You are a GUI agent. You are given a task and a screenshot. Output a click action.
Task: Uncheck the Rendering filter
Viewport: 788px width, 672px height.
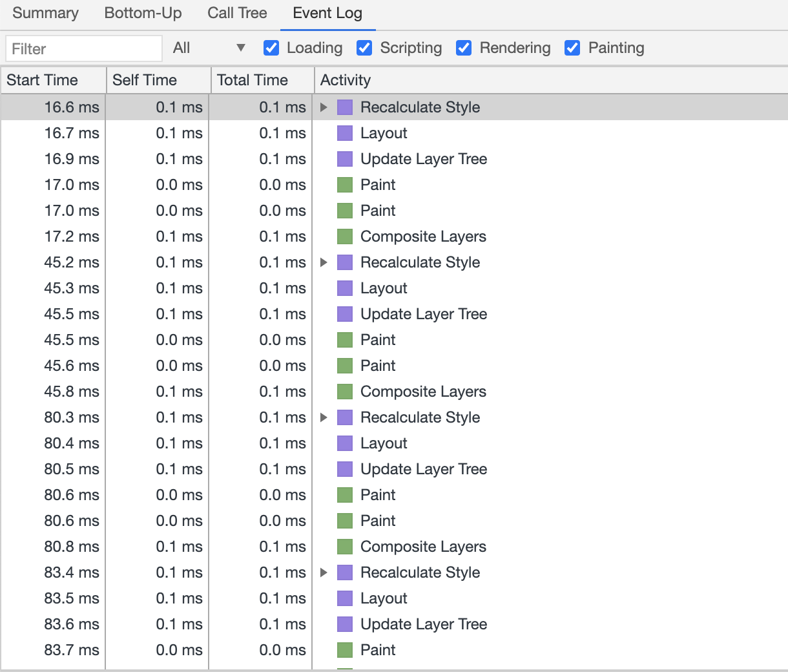[464, 48]
